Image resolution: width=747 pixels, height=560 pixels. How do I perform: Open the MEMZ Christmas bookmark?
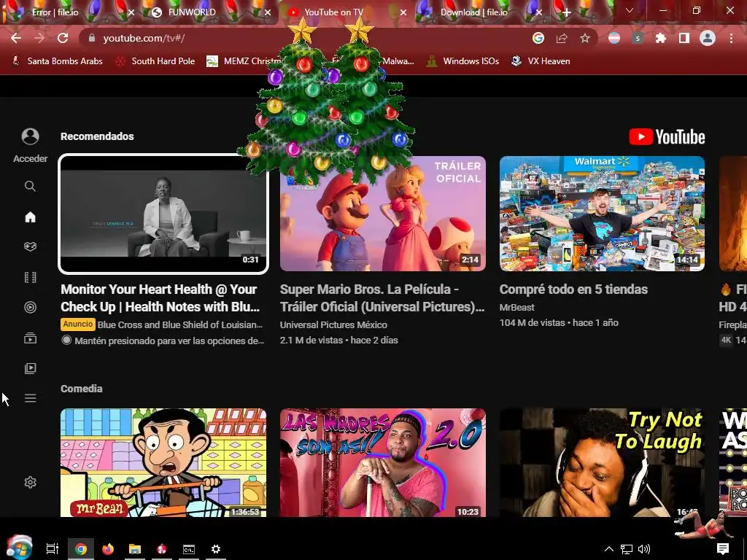coord(244,61)
